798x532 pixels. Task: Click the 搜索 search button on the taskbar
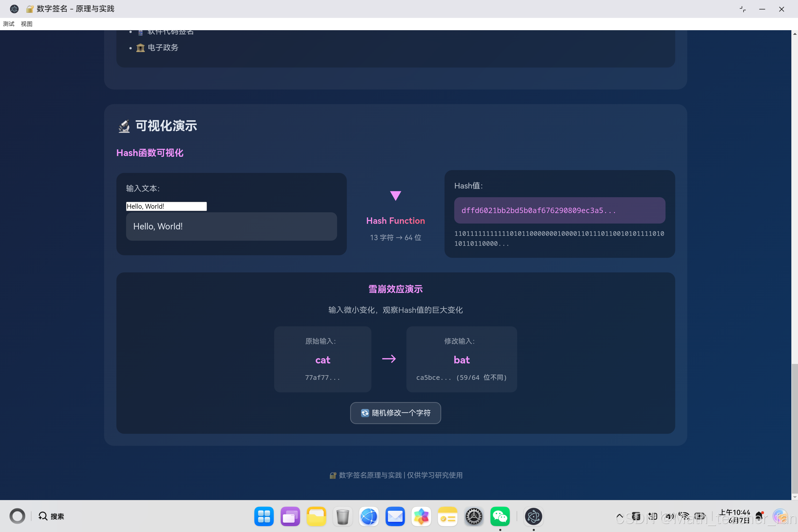(x=51, y=516)
